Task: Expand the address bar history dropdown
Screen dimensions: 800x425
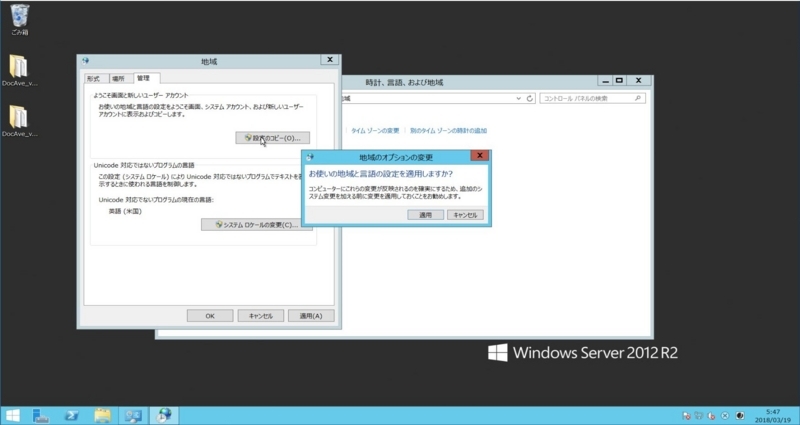Action: (x=519, y=98)
